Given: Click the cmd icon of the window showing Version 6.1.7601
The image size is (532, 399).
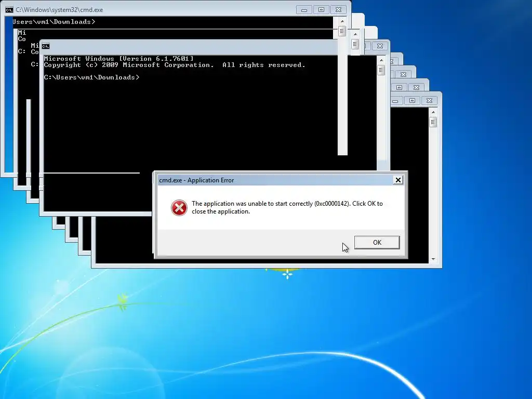Looking at the screenshot, I should (x=46, y=46).
